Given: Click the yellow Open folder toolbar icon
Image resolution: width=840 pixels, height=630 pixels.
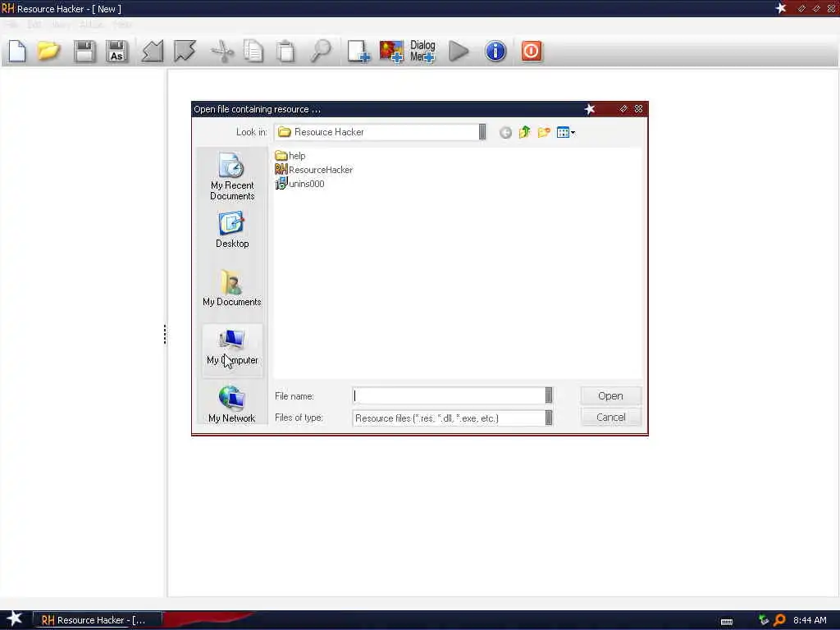Looking at the screenshot, I should coord(48,52).
